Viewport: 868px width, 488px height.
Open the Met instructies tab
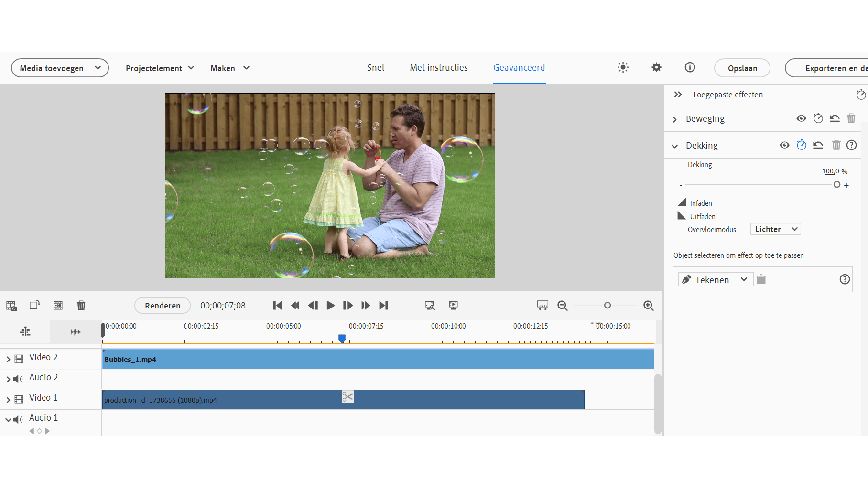(438, 68)
